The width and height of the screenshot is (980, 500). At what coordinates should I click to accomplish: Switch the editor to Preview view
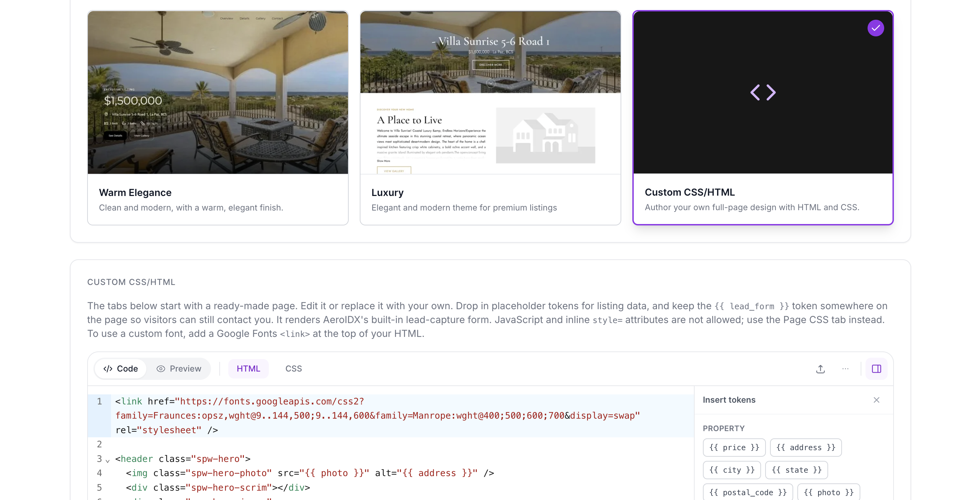tap(179, 369)
